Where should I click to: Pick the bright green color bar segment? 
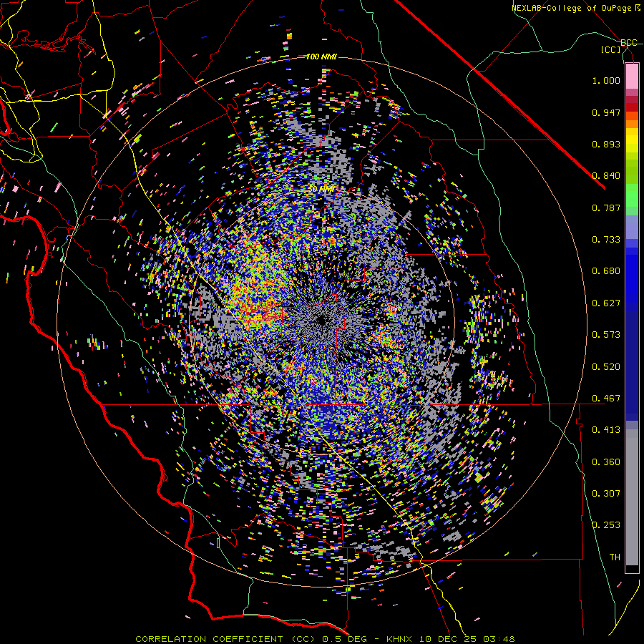(632, 195)
